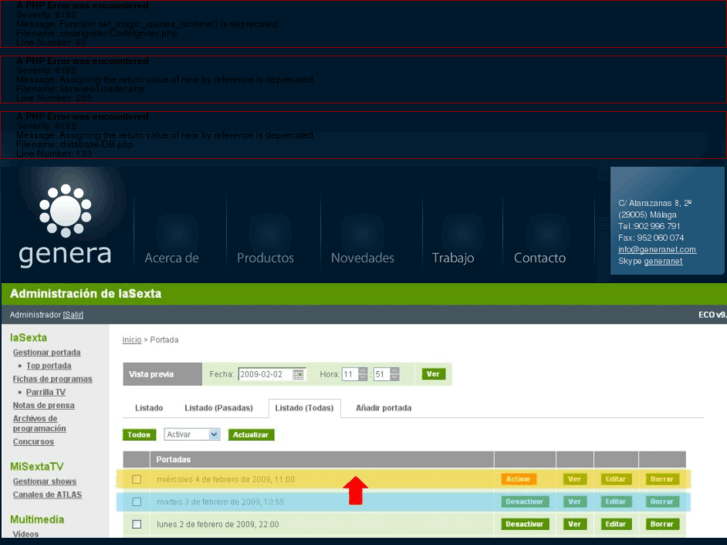This screenshot has width=727, height=545.
Task: Open the calendar picker beside Fecha
Action: (298, 374)
